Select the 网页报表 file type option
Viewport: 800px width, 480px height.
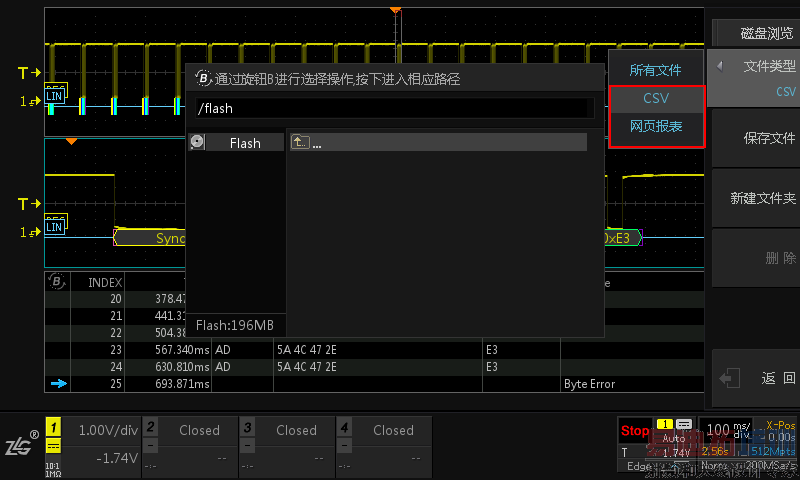[x=656, y=126]
